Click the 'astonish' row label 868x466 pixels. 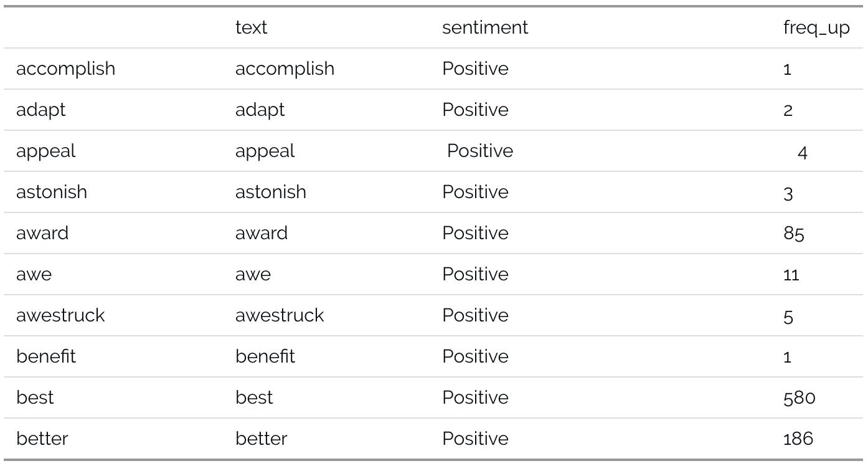pyautogui.click(x=52, y=192)
